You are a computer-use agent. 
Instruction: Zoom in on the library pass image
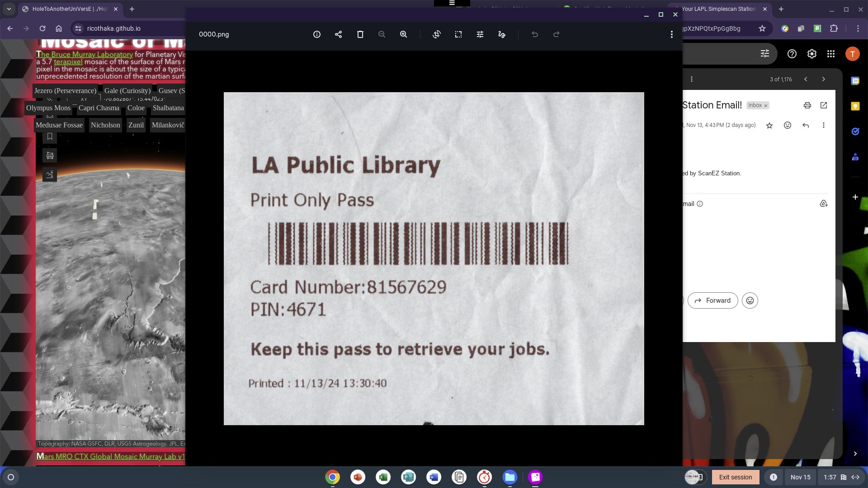404,34
